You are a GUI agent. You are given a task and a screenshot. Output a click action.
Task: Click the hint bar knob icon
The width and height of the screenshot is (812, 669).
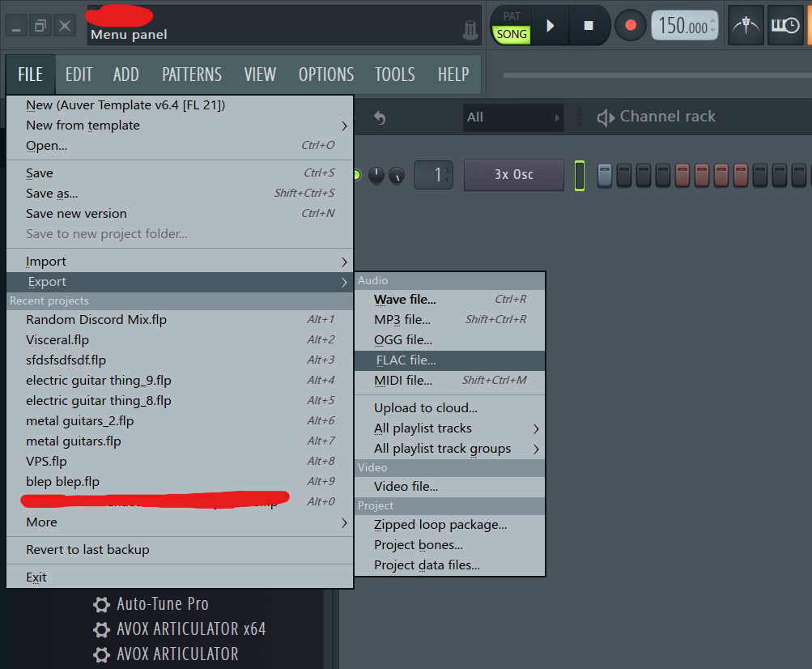(470, 30)
